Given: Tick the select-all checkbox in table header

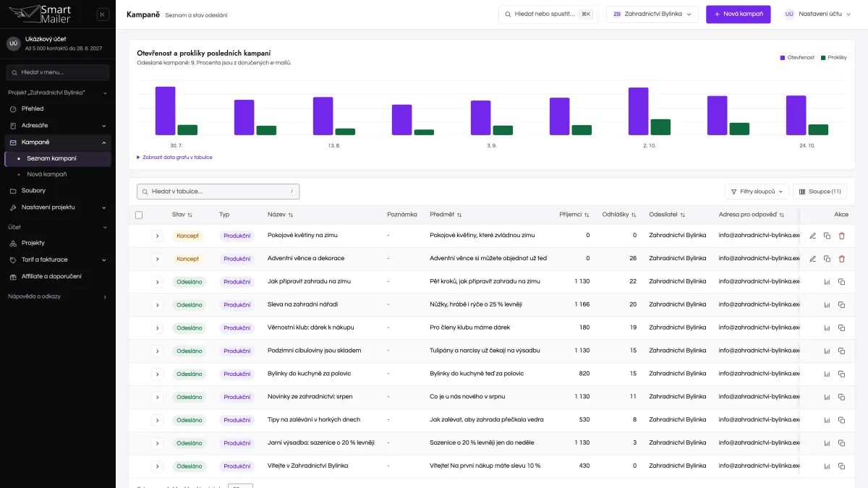Looking at the screenshot, I should [x=139, y=215].
